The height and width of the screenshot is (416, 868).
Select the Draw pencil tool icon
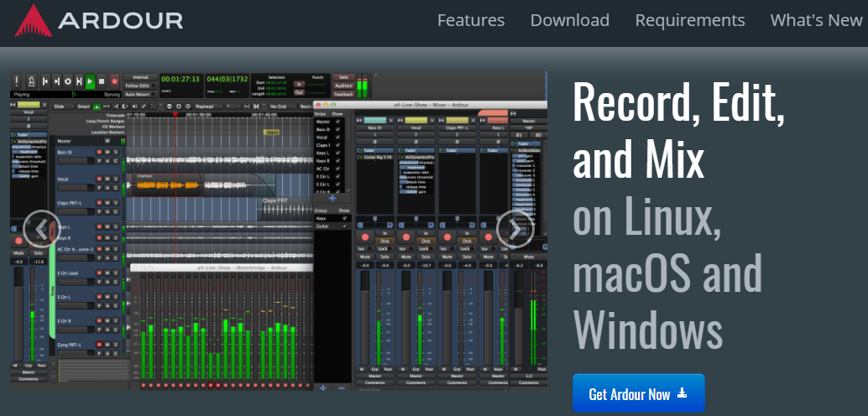click(144, 107)
